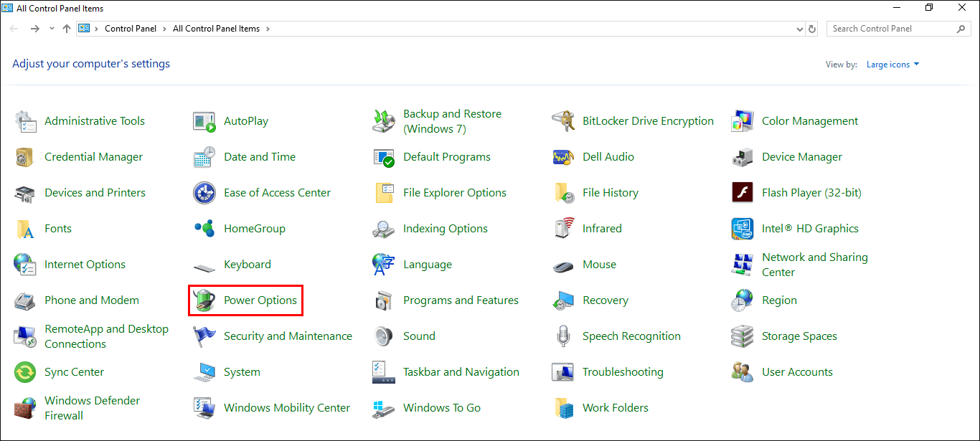Open the Dell Audio icon

(563, 157)
